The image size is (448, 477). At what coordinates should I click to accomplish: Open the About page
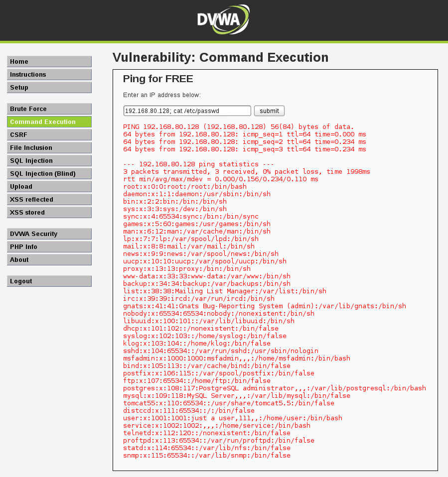tap(49, 260)
